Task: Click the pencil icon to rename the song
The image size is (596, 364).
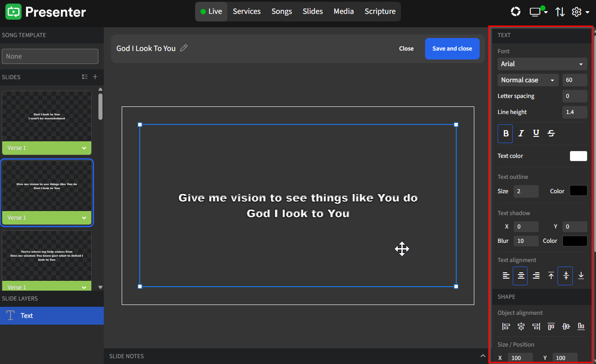Action: tap(183, 48)
